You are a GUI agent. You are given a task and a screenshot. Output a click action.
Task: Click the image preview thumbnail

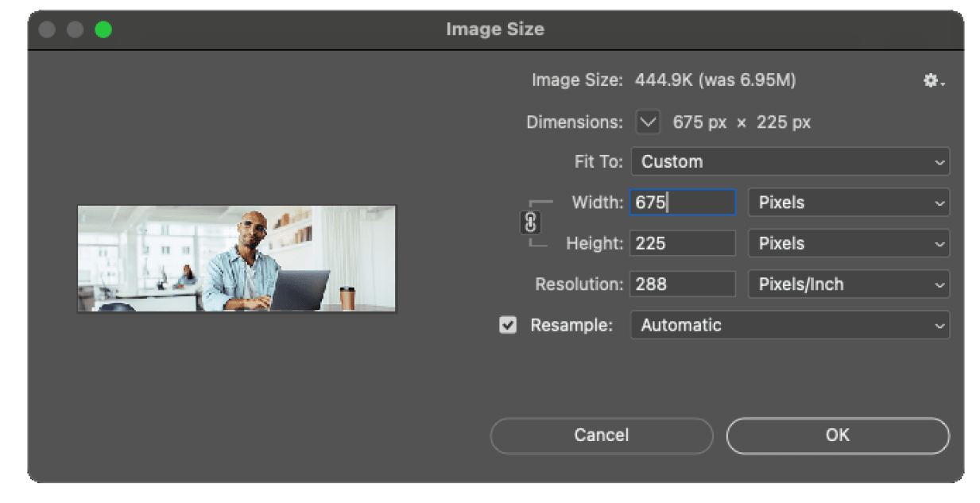click(x=236, y=258)
